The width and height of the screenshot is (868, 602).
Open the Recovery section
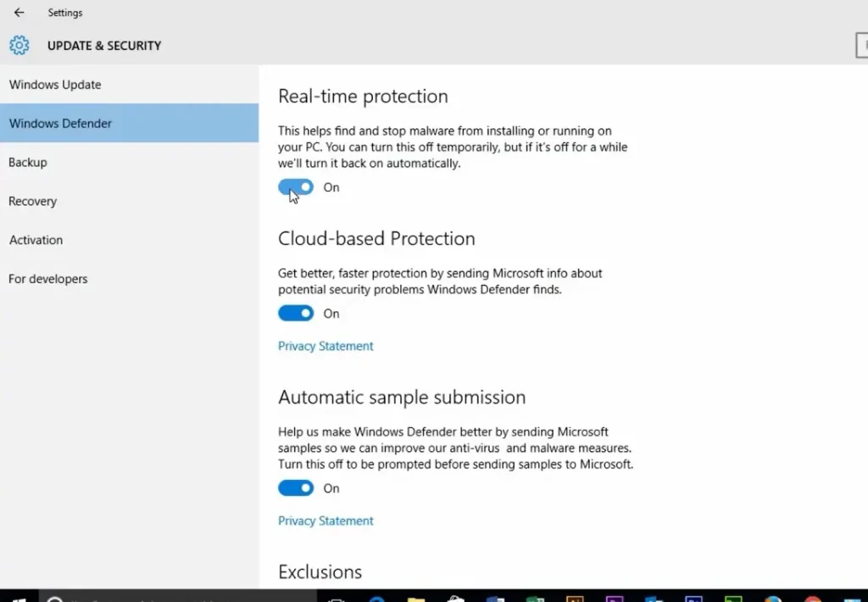pos(32,201)
